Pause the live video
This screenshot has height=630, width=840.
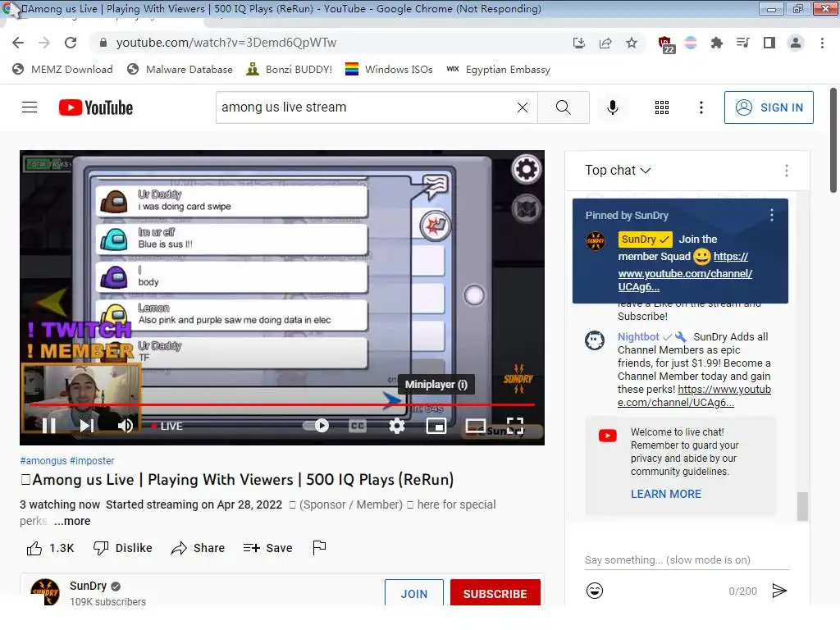(48, 426)
